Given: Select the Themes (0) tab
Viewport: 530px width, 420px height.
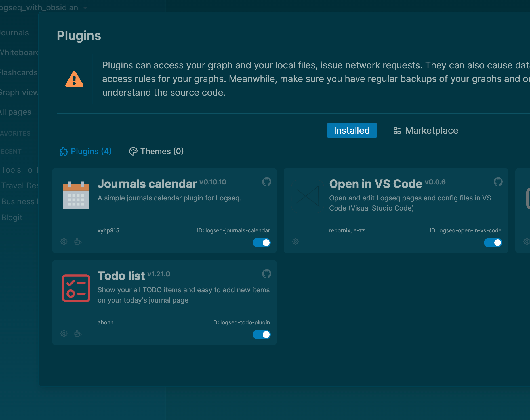Looking at the screenshot, I should pyautogui.click(x=156, y=151).
